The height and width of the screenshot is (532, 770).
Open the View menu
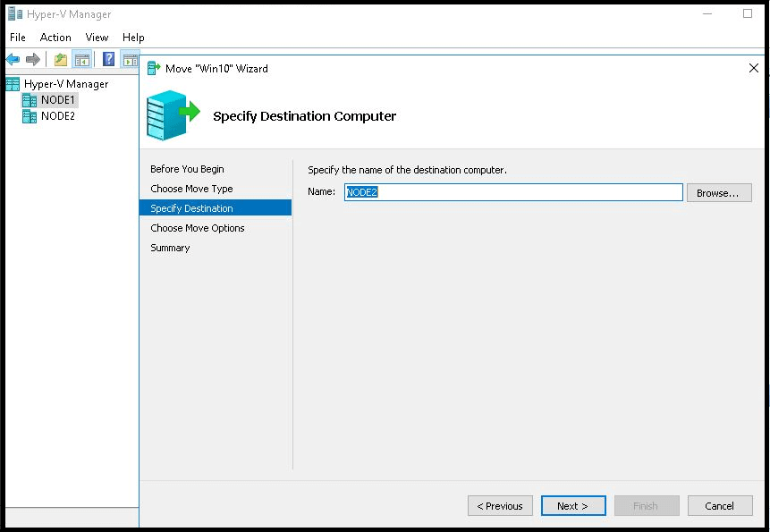click(x=97, y=38)
